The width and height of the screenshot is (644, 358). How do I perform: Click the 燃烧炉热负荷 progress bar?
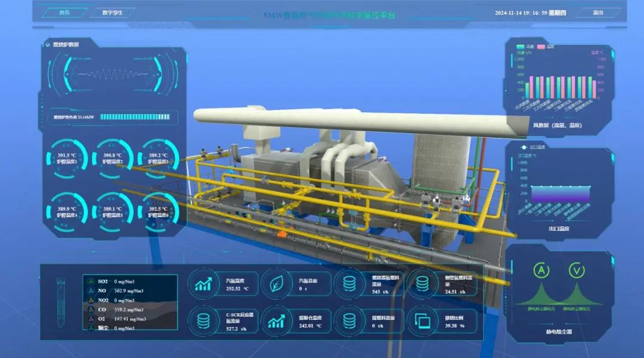137,118
